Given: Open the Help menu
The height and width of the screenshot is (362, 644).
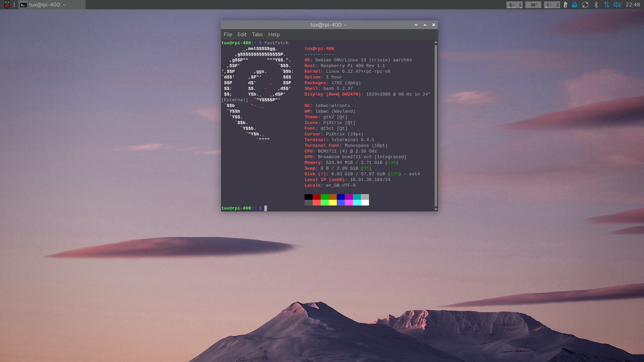Looking at the screenshot, I should 274,35.
